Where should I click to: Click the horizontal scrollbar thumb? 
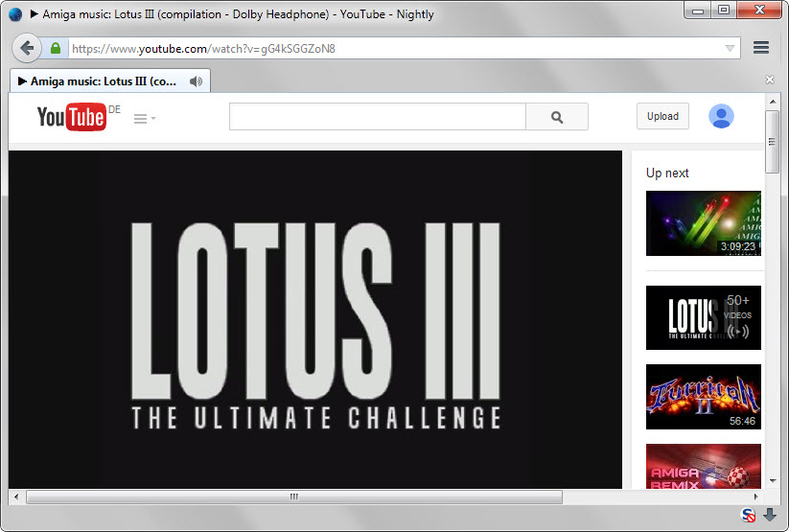tap(294, 497)
